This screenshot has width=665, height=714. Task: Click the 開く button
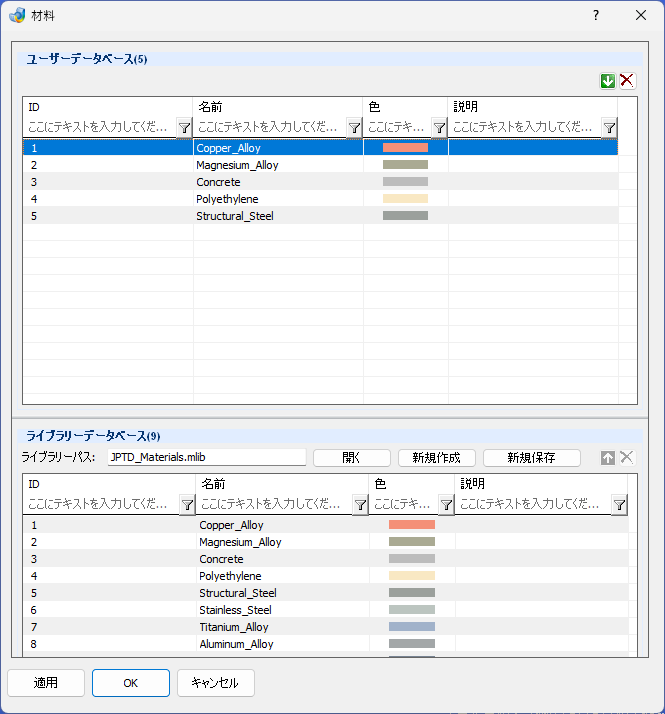click(x=352, y=458)
